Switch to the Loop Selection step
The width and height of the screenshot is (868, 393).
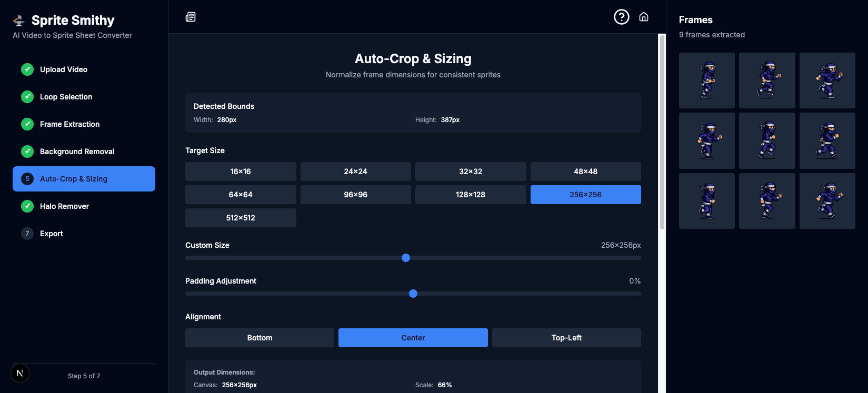(x=66, y=97)
